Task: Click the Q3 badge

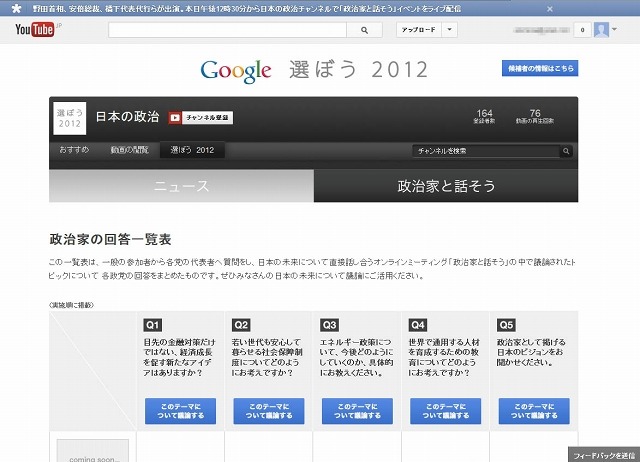Action: tap(329, 325)
